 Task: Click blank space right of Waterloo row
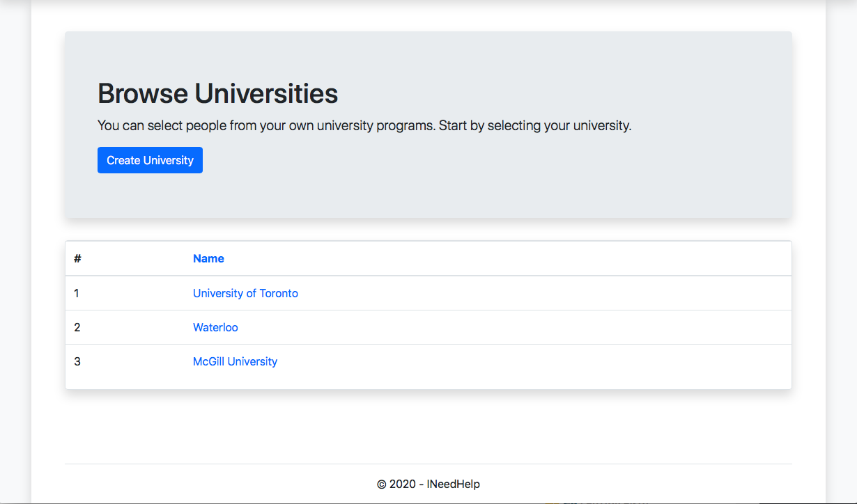(516, 327)
